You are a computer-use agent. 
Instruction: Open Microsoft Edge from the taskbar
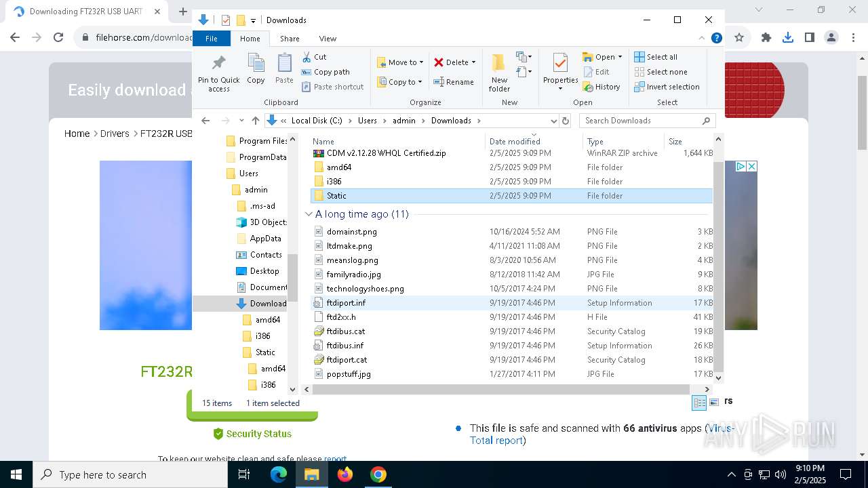pyautogui.click(x=279, y=474)
